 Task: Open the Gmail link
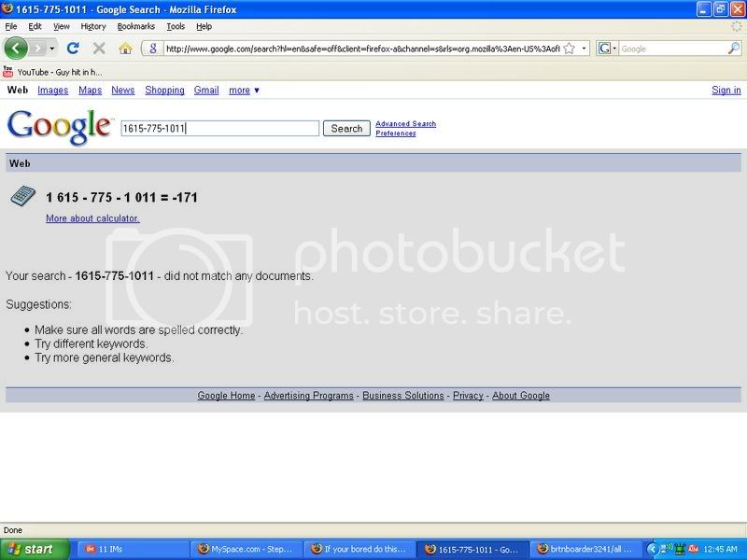(x=206, y=90)
